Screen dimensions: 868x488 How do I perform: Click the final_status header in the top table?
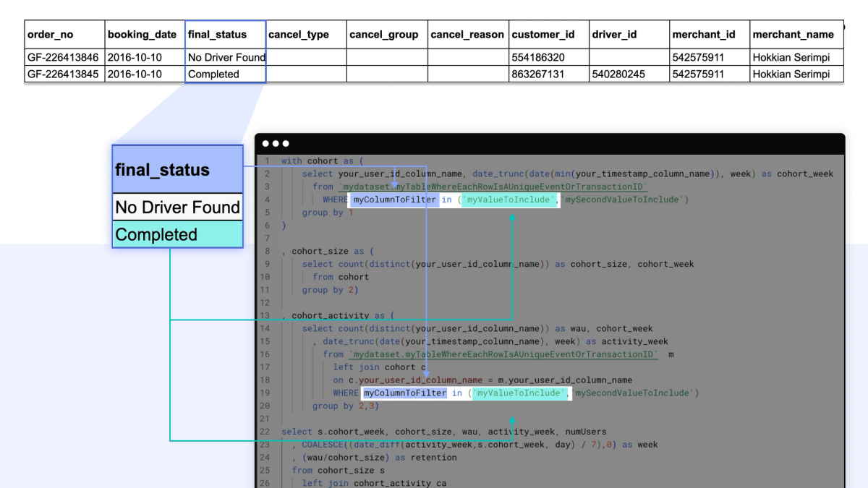[217, 35]
